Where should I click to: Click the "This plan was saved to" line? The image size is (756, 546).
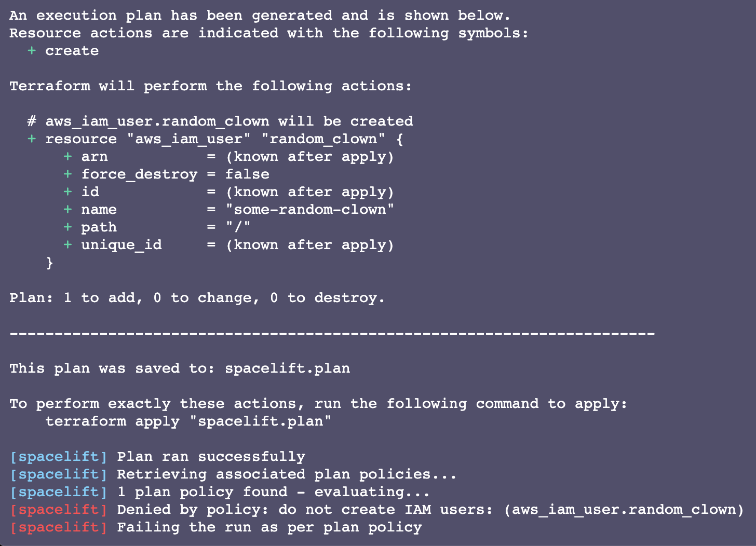point(180,368)
